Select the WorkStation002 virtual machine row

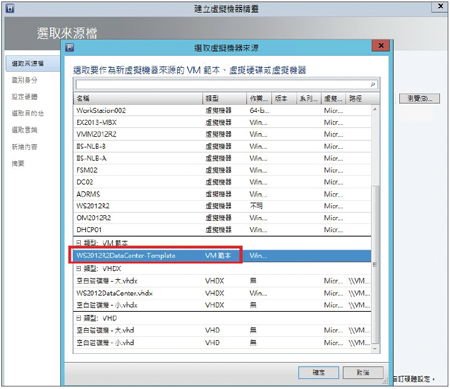point(222,110)
